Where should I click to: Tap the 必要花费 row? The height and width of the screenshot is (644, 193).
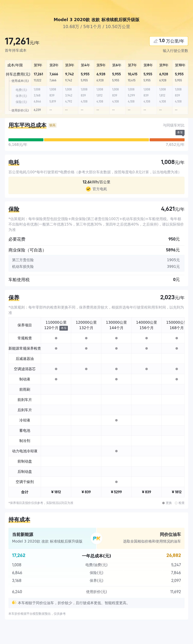click(96, 239)
